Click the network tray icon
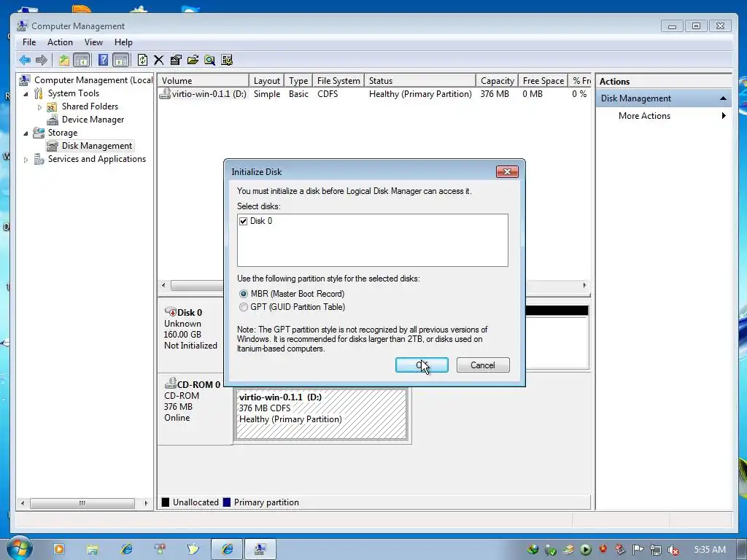Screen dimensions: 747x560 coord(656,550)
